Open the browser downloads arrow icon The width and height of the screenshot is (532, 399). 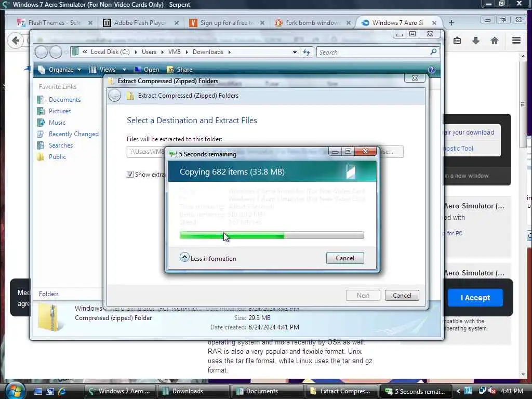click(476, 41)
